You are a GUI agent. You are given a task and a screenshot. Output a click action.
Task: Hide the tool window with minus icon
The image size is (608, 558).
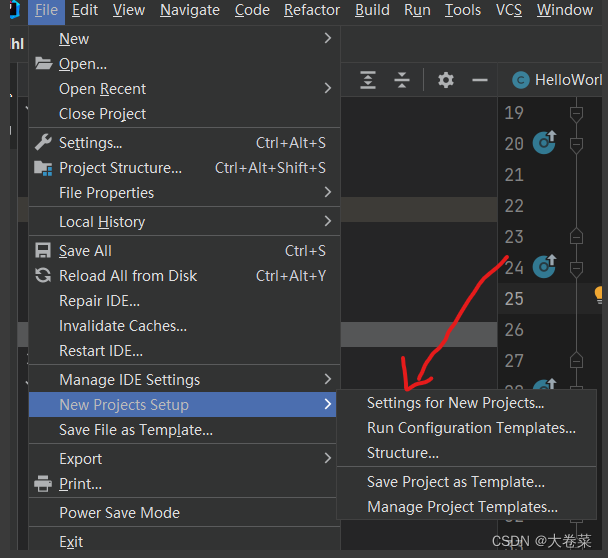pos(480,80)
